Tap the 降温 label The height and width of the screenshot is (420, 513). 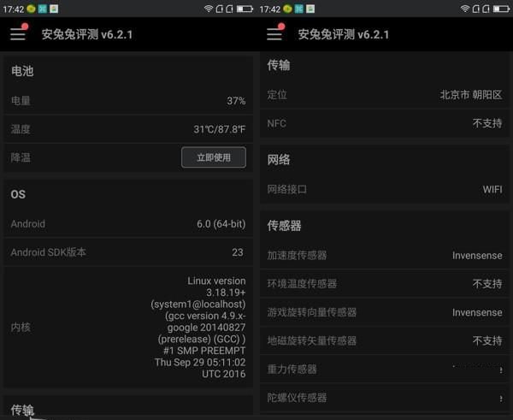pyautogui.click(x=21, y=157)
